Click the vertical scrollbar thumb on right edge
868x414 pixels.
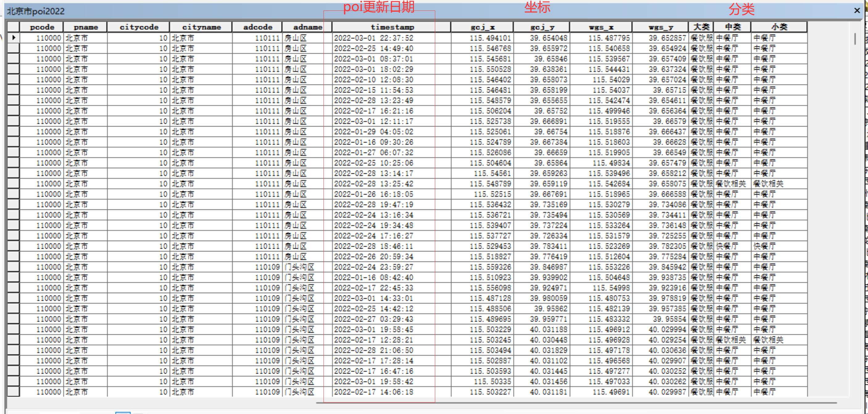pyautogui.click(x=855, y=39)
